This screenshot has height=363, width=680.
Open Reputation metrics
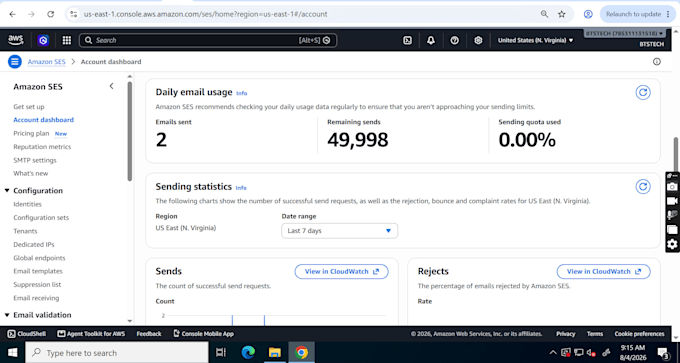pos(42,147)
